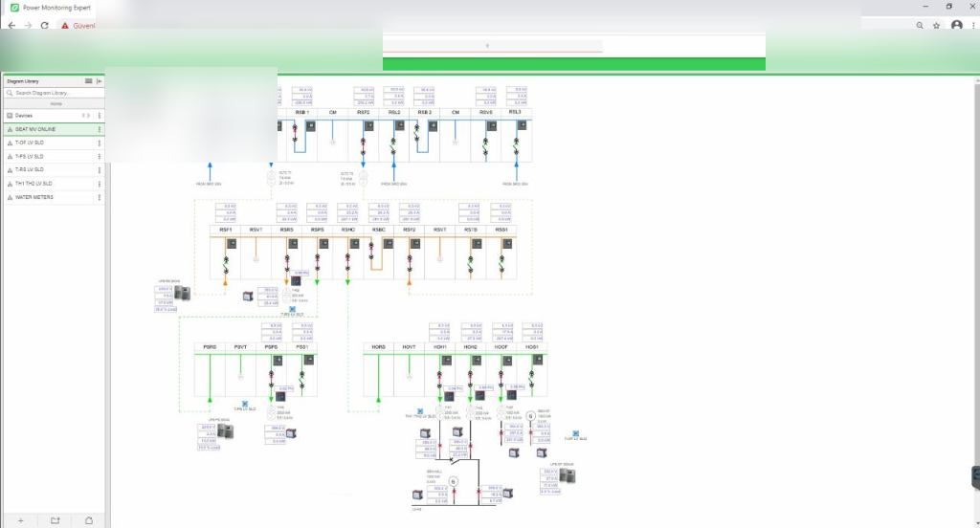
Task: Add a new library item
Action: (21, 520)
